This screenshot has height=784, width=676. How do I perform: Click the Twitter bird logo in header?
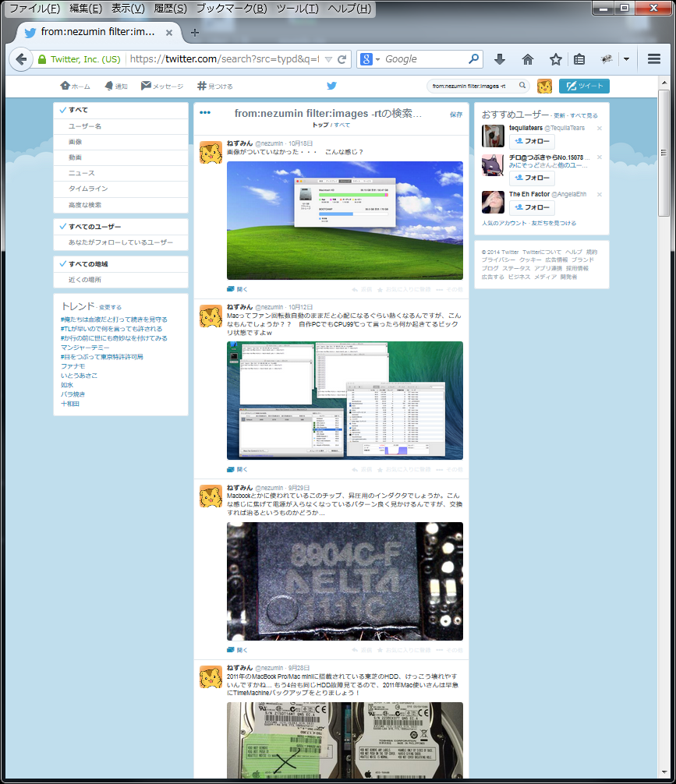pos(331,86)
